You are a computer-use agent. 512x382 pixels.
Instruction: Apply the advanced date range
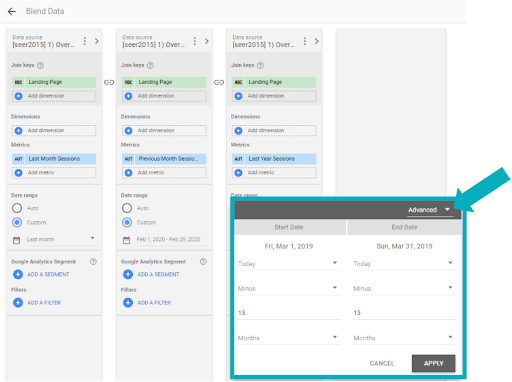coord(434,363)
